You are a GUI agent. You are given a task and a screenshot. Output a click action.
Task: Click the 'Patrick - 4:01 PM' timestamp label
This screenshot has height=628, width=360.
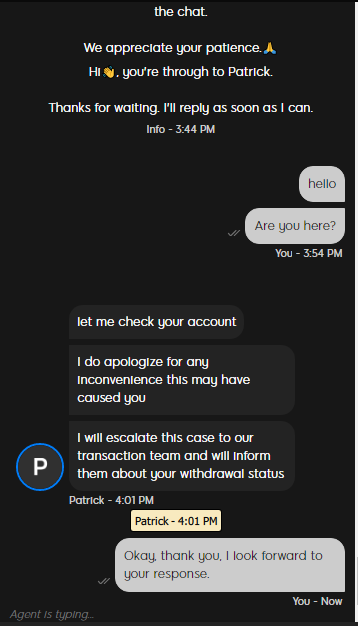[111, 500]
